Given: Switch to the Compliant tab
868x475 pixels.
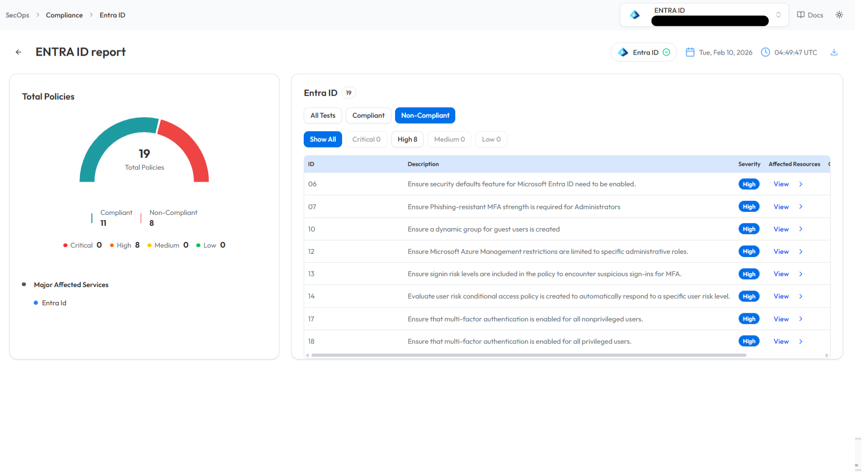Looking at the screenshot, I should [x=368, y=116].
